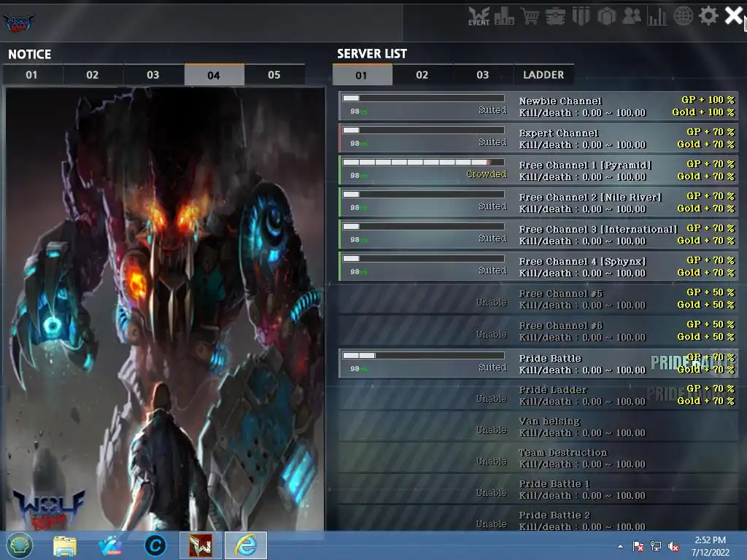Open the gift box icon
Image resolution: width=747 pixels, height=560 pixels.
click(x=606, y=16)
